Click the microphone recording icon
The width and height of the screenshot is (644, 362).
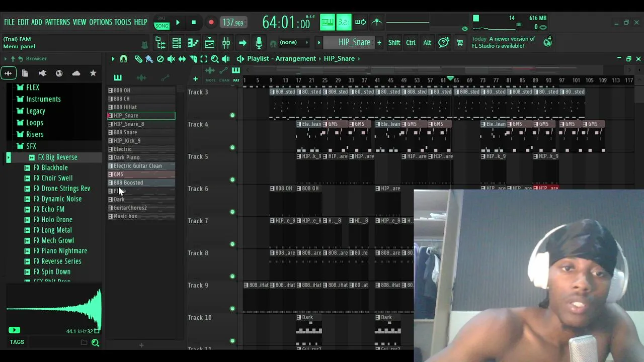click(259, 43)
